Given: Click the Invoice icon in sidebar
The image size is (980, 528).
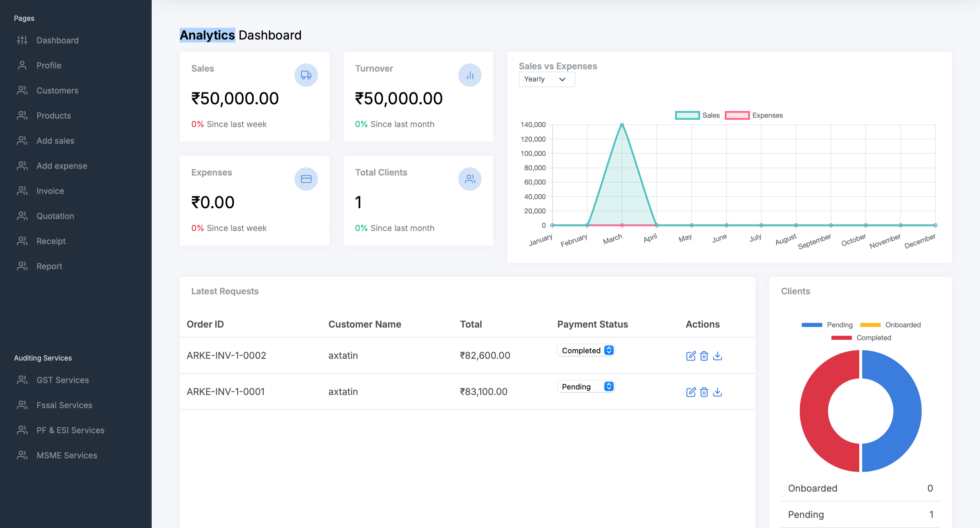Looking at the screenshot, I should (22, 191).
